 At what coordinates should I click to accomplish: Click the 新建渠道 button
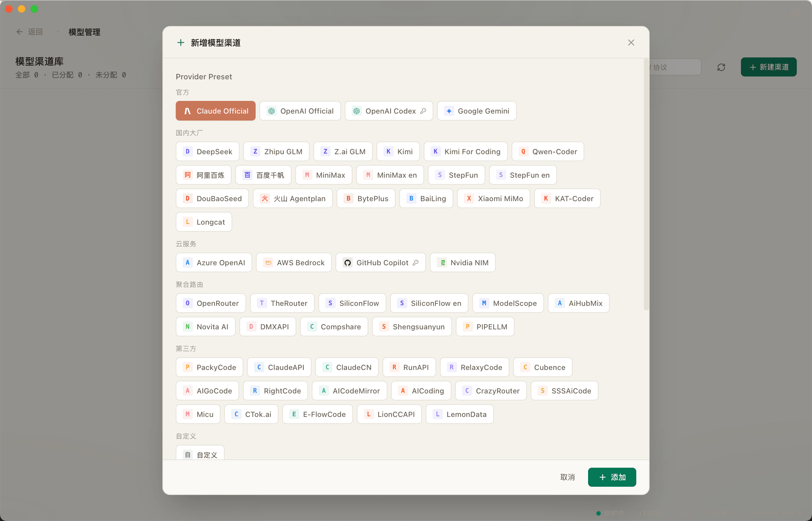tap(768, 67)
